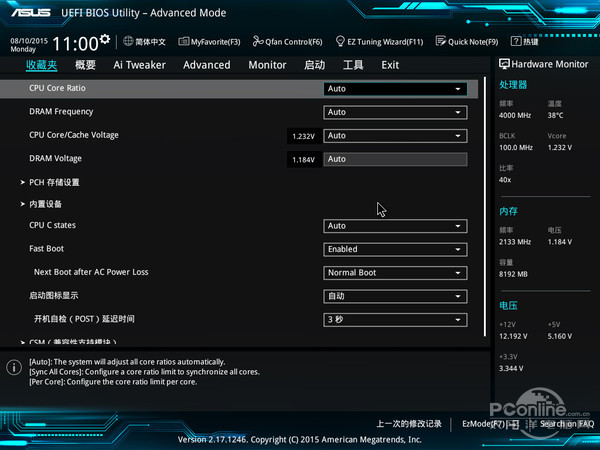The height and width of the screenshot is (450, 600).
Task: Click the 上一次的修改记录 button
Action: tap(409, 424)
